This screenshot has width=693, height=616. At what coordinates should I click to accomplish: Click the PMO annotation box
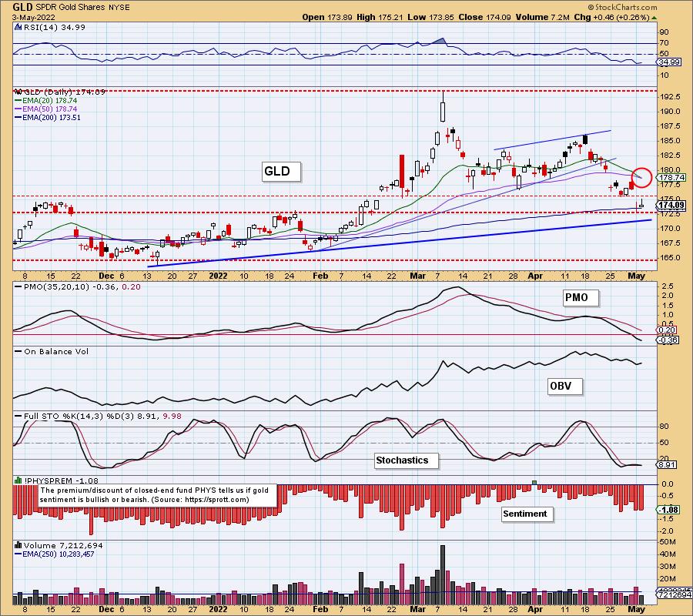click(x=581, y=298)
